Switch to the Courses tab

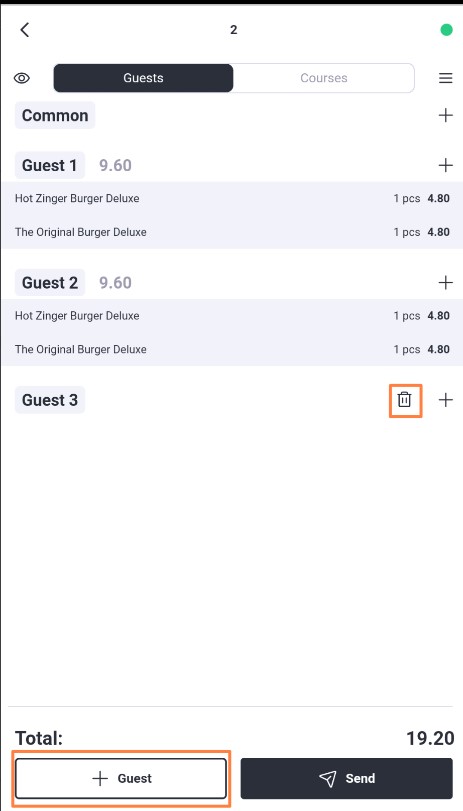tap(324, 78)
